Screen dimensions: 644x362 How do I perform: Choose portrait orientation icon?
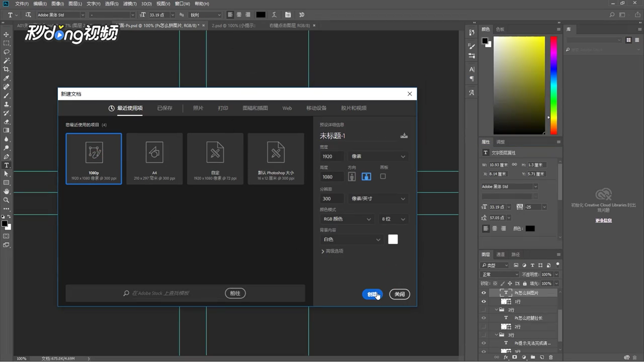point(352,177)
